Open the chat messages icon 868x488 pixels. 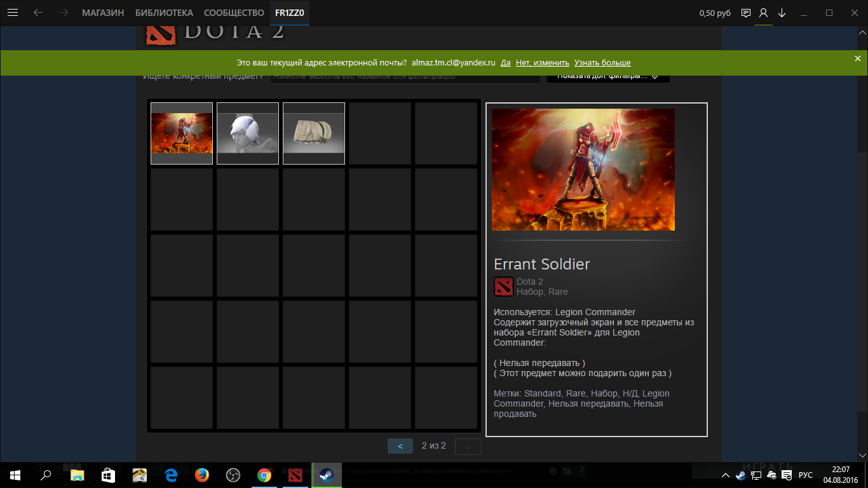(x=746, y=13)
